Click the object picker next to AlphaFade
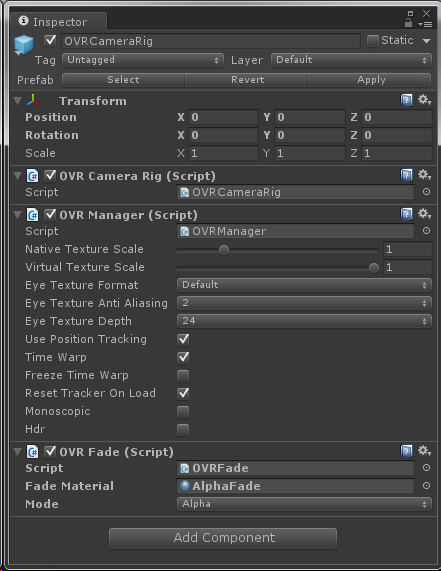The width and height of the screenshot is (441, 571). click(x=426, y=485)
